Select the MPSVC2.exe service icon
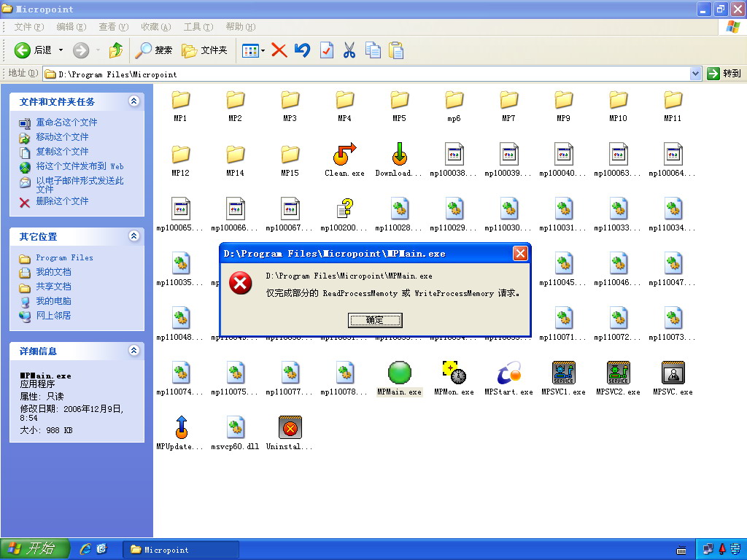The width and height of the screenshot is (747, 560). pos(619,373)
